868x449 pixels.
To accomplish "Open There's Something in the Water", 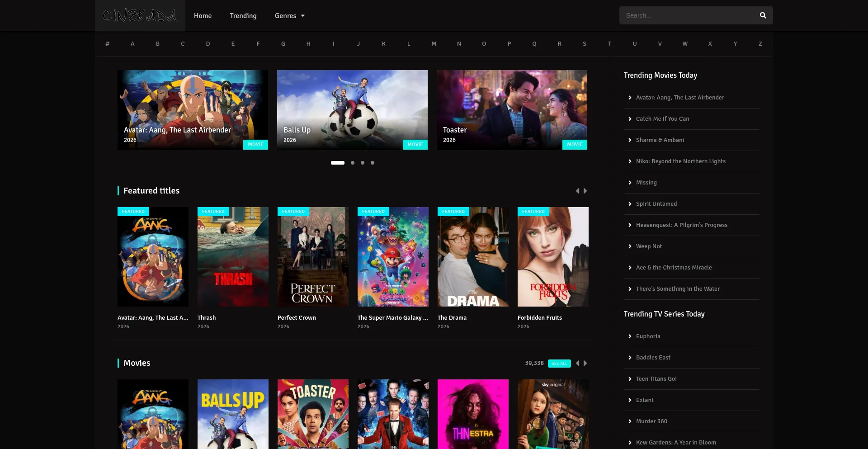I will coord(678,289).
